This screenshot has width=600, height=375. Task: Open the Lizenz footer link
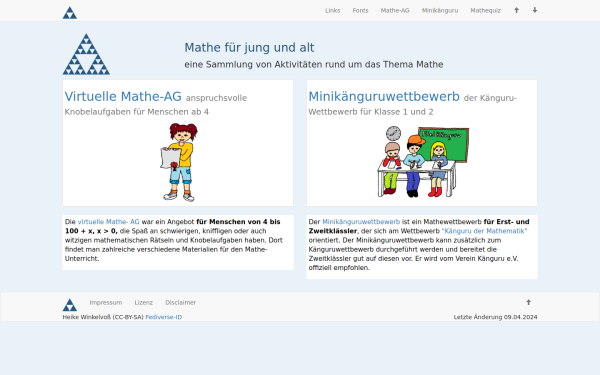tap(143, 303)
